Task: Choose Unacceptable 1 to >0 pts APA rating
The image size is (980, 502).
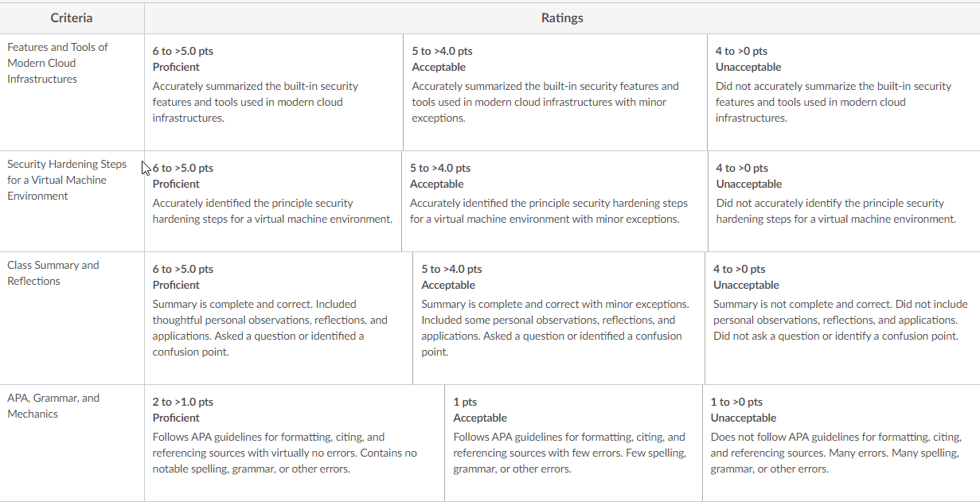Action: click(841, 442)
